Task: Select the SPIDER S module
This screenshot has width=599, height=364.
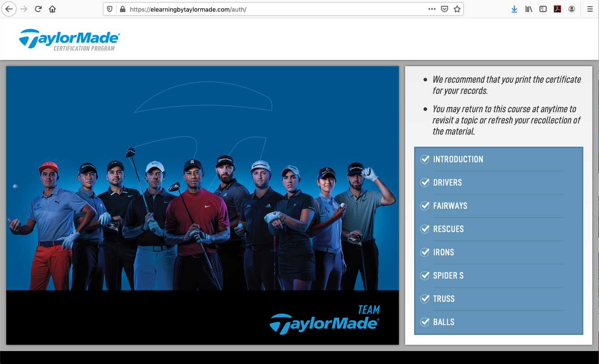Action: tap(448, 275)
